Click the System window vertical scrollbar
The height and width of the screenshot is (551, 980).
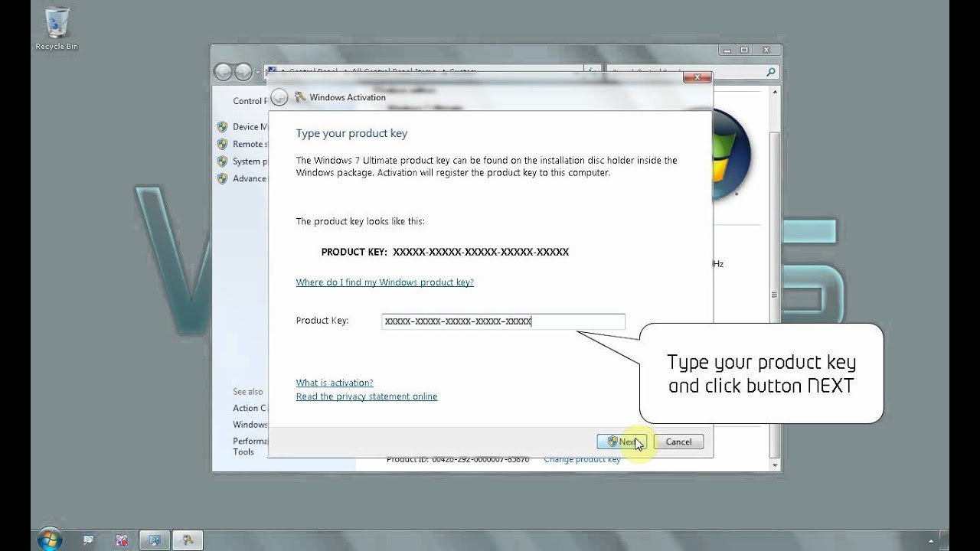point(775,295)
